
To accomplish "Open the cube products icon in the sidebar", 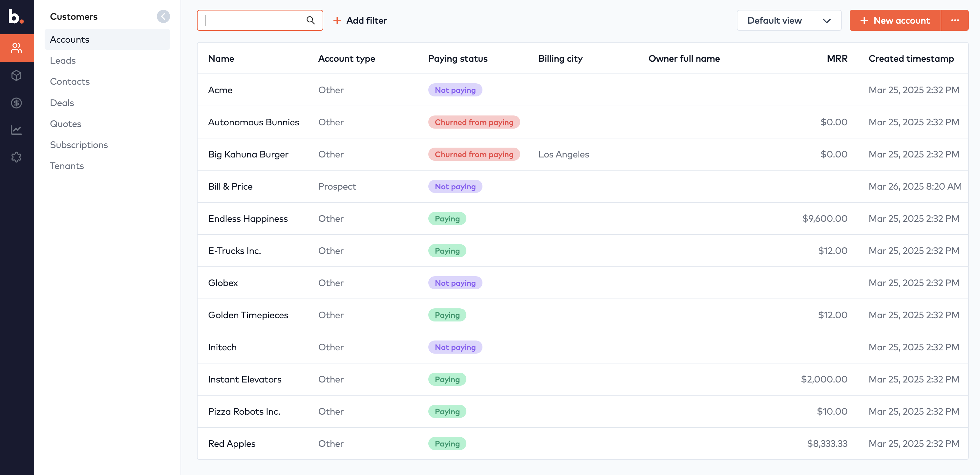I will [16, 75].
